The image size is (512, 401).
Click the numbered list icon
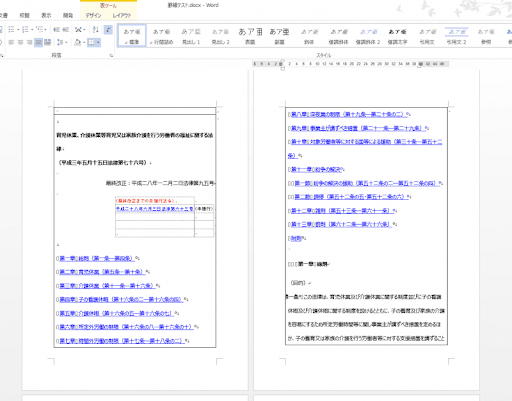click(x=25, y=30)
